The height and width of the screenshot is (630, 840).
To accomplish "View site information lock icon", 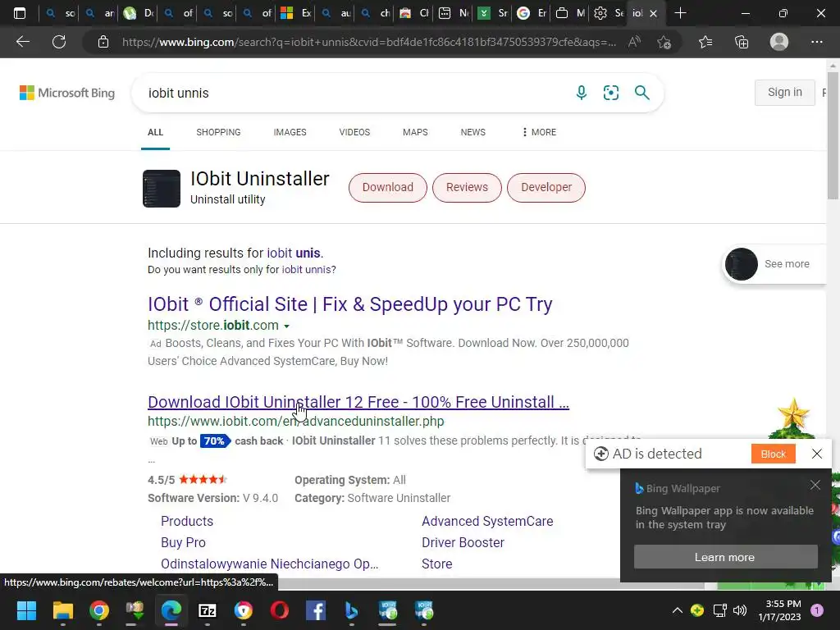I will coord(103,42).
